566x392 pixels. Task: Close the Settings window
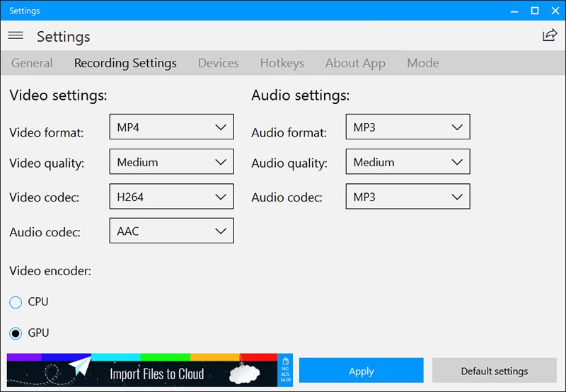[x=554, y=11]
